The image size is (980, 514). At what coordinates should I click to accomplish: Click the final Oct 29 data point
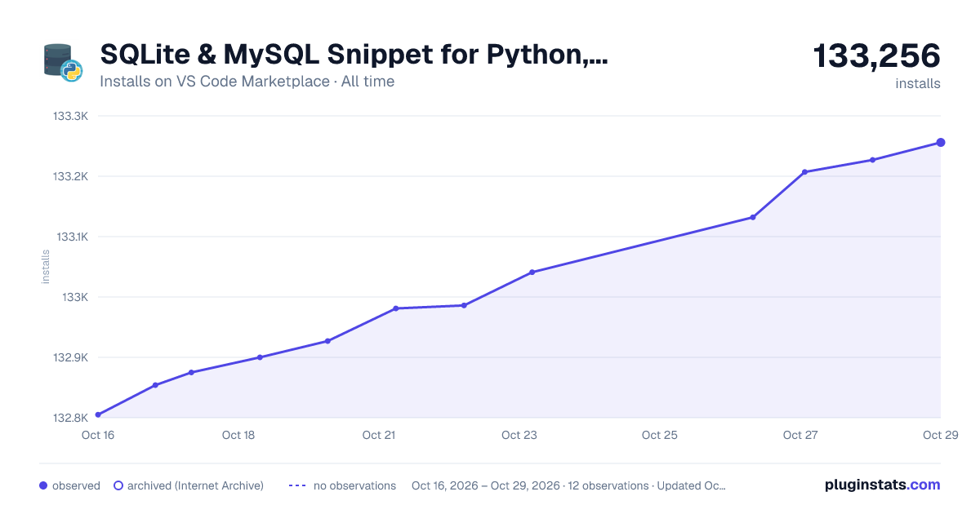[941, 143]
